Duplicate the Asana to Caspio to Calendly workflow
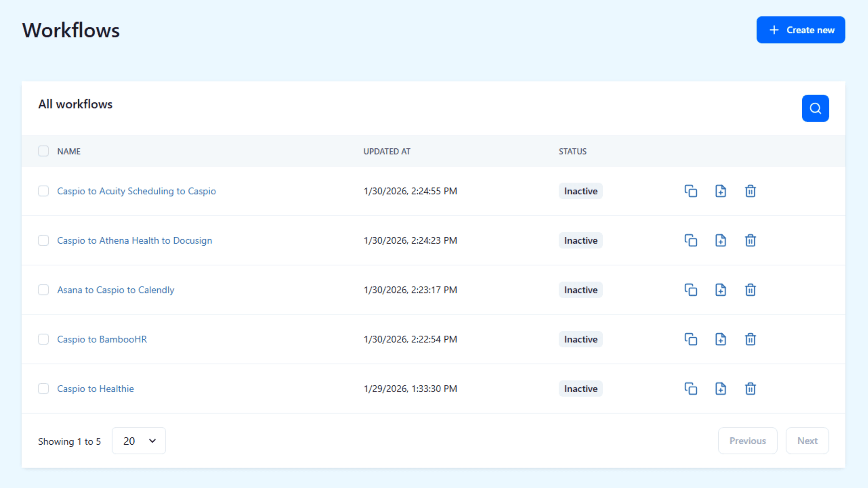 (691, 290)
